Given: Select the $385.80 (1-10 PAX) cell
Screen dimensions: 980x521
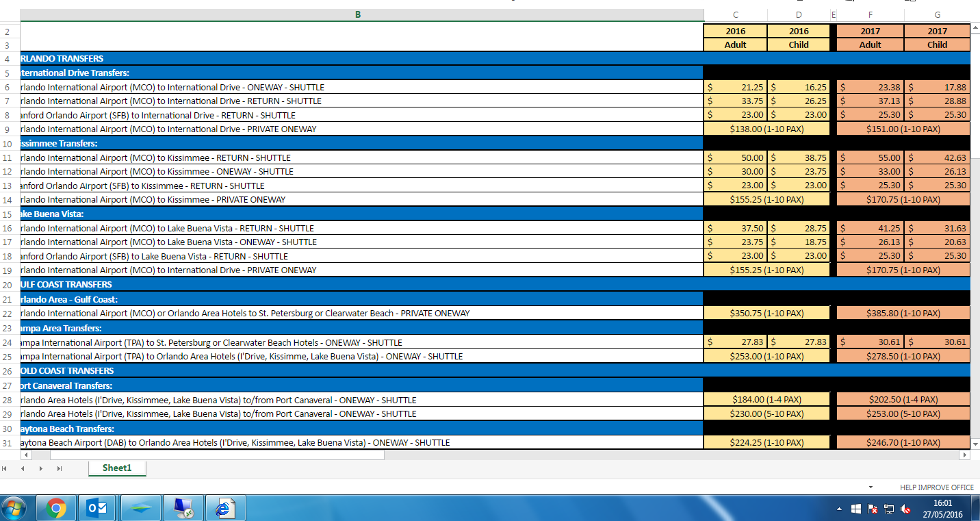Looking at the screenshot, I should [x=903, y=314].
